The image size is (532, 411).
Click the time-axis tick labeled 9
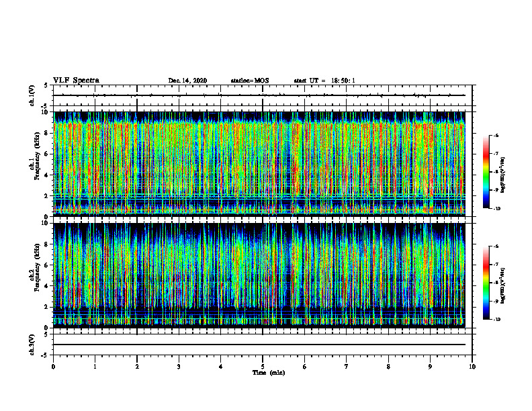click(x=430, y=367)
